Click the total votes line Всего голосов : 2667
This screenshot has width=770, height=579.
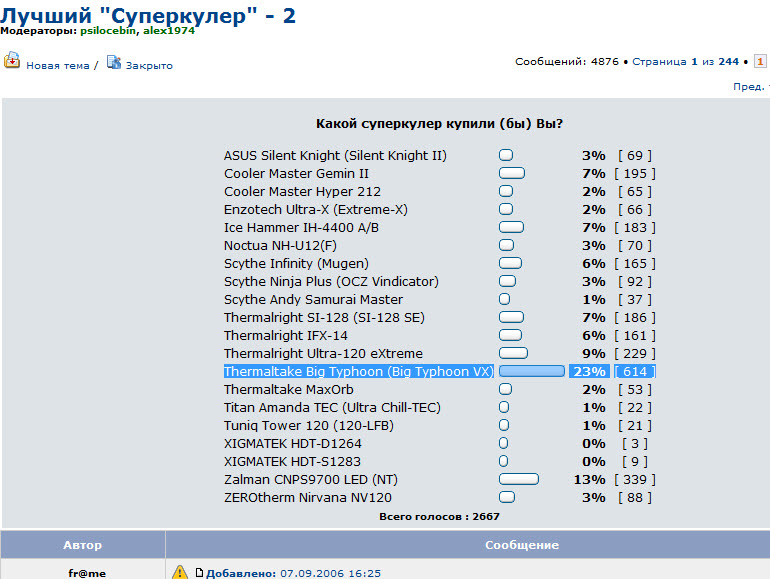tap(439, 517)
